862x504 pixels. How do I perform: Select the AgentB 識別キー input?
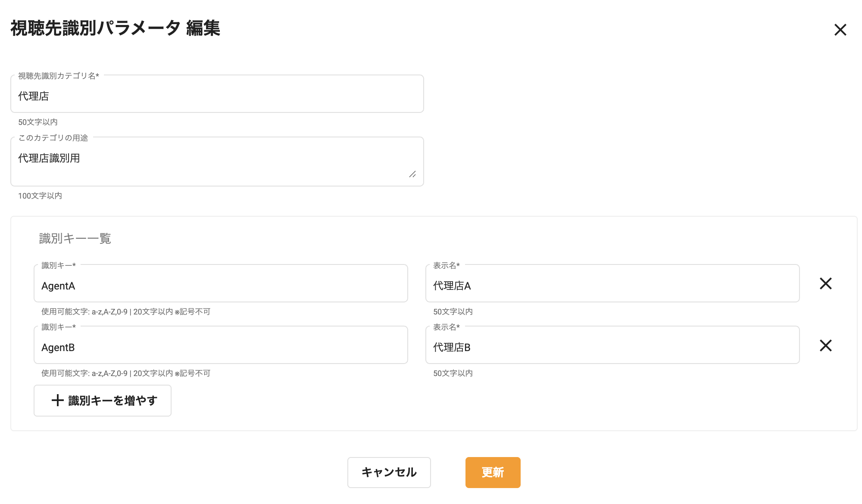point(221,347)
